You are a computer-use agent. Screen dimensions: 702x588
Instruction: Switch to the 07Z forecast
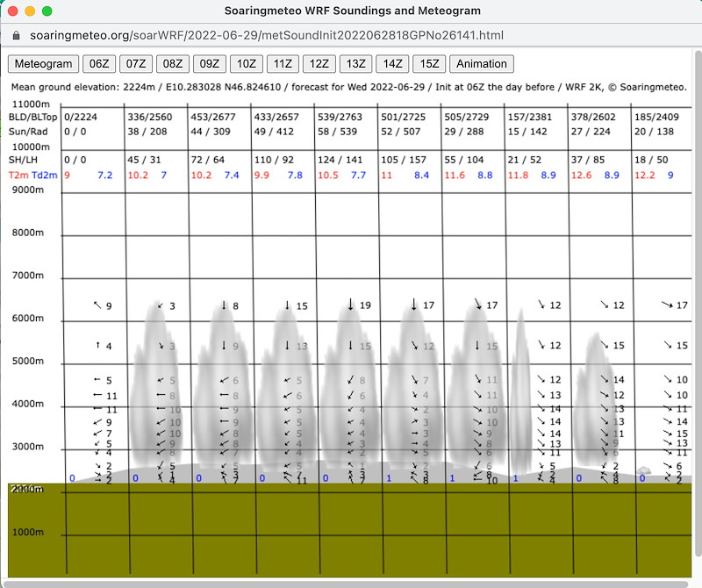tap(133, 64)
